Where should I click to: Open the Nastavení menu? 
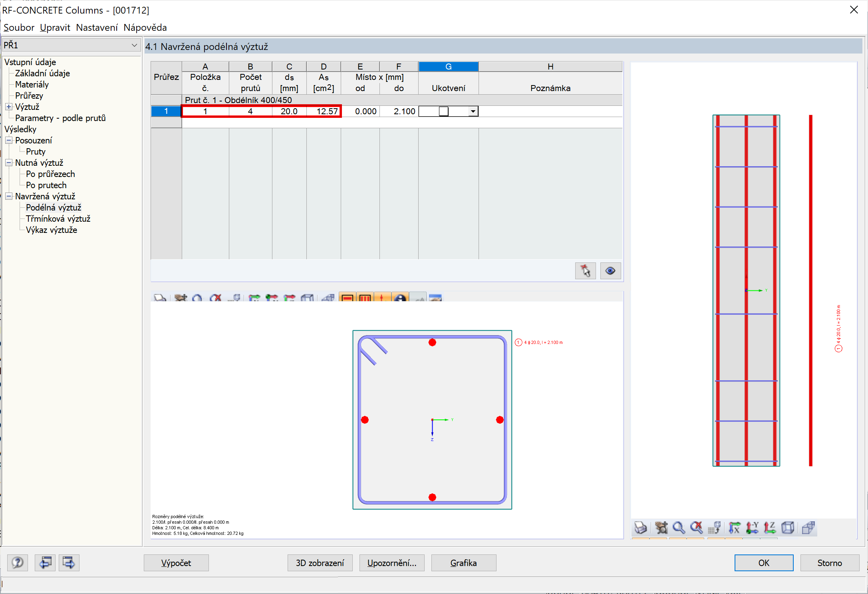click(x=97, y=28)
